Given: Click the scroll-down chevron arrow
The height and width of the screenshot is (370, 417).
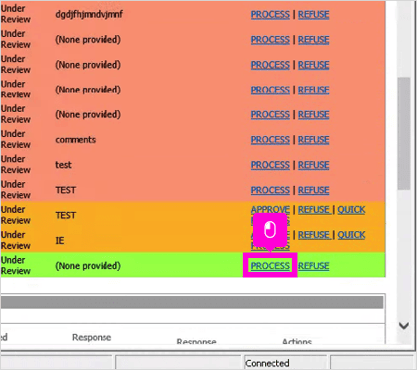Looking at the screenshot, I should click(404, 326).
